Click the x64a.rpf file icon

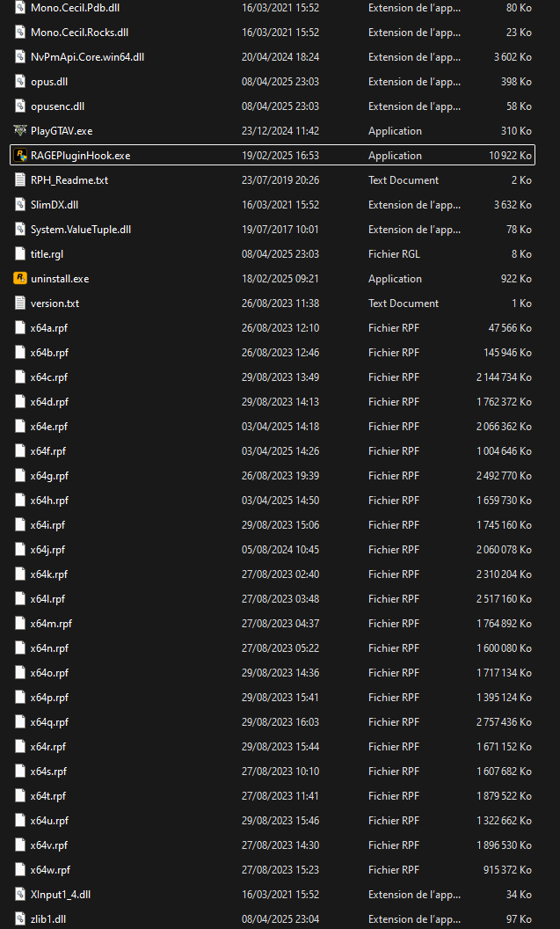21,328
